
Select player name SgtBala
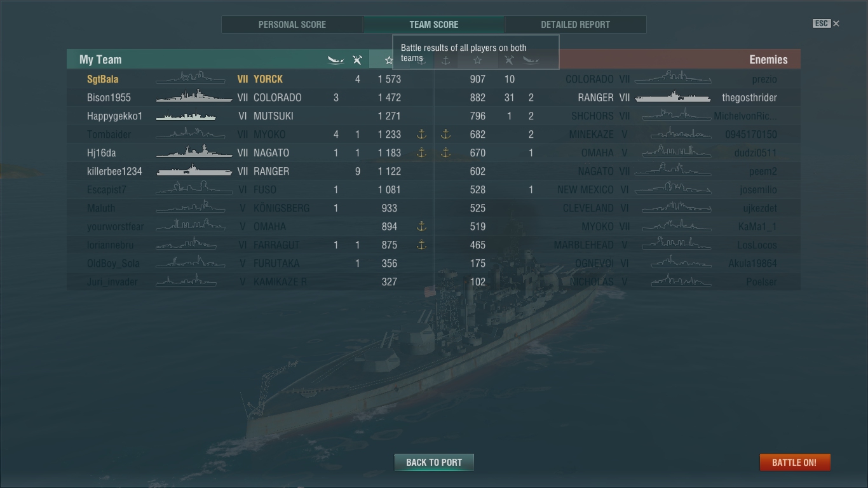(x=102, y=79)
